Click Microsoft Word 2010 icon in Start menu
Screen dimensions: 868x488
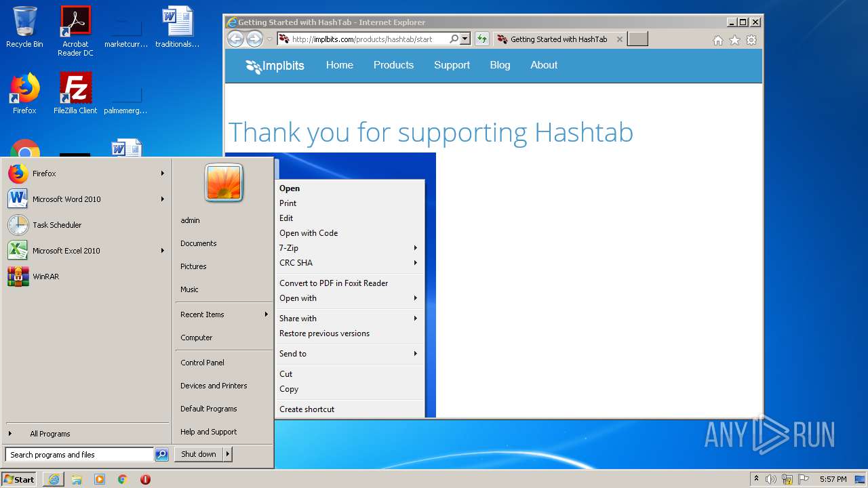[18, 199]
